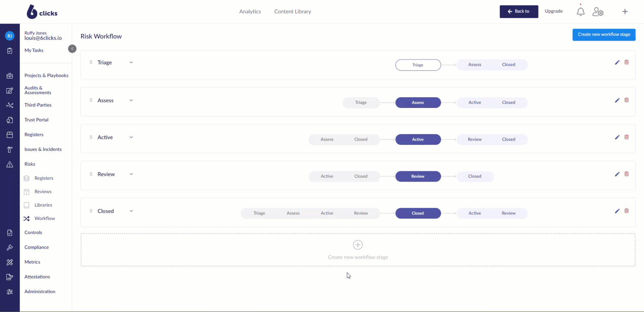This screenshot has width=644, height=312.
Task: Click the outlined Triage stage pill
Action: 418,65
